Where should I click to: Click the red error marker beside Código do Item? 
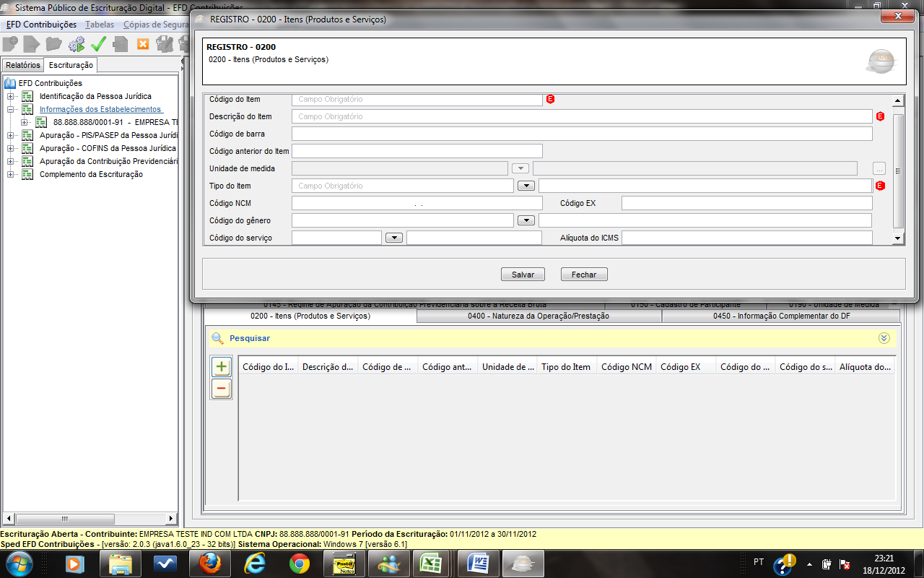pyautogui.click(x=550, y=99)
